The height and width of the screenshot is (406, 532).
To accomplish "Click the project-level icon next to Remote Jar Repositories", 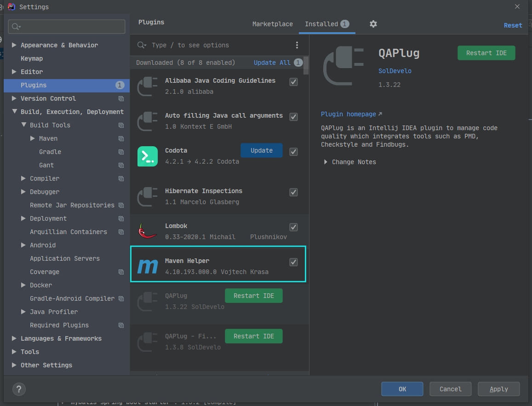I will [x=121, y=206].
